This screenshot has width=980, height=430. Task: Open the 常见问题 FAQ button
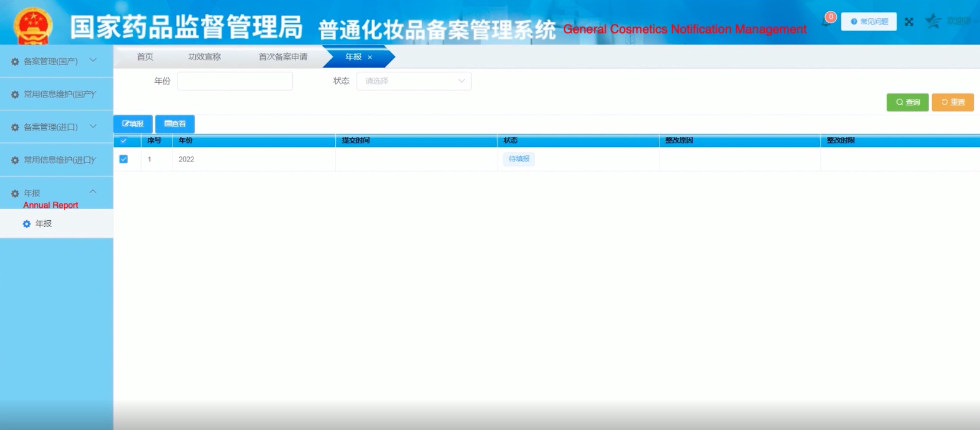(x=869, y=21)
